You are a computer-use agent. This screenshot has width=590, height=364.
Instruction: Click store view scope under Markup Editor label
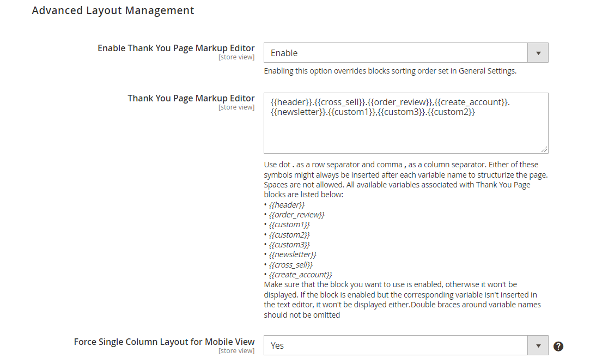point(236,107)
